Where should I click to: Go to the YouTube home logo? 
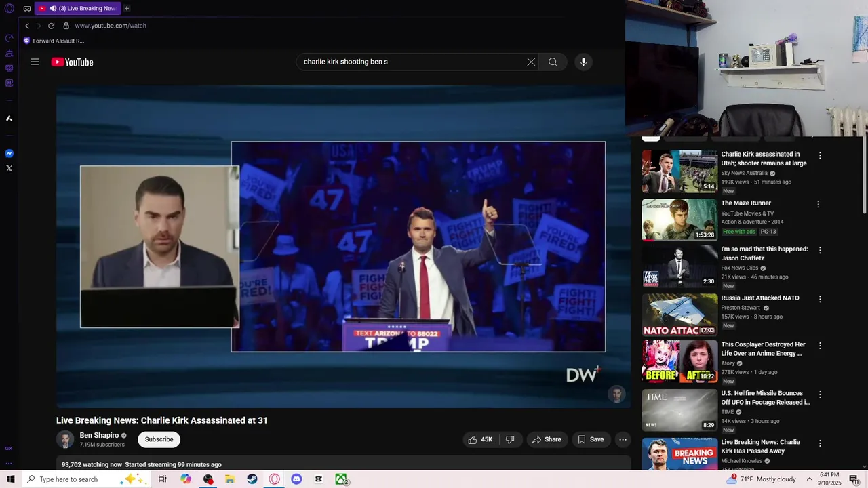point(72,62)
